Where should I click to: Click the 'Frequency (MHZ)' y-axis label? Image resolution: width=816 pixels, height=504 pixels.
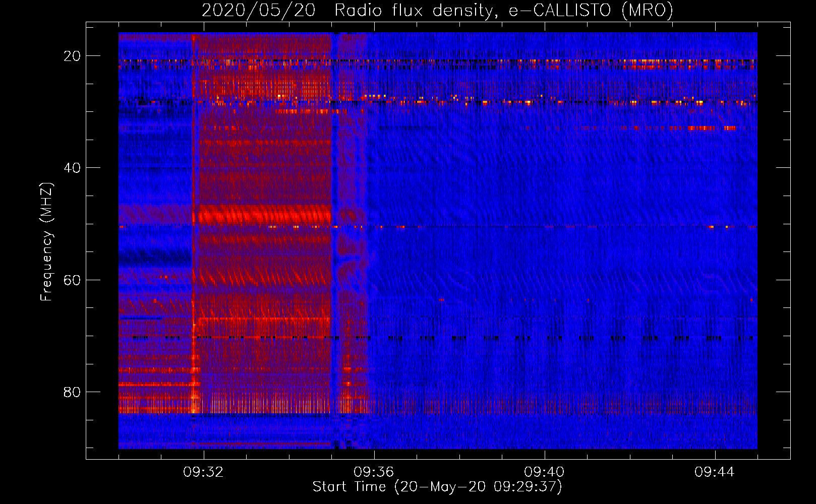(x=46, y=242)
